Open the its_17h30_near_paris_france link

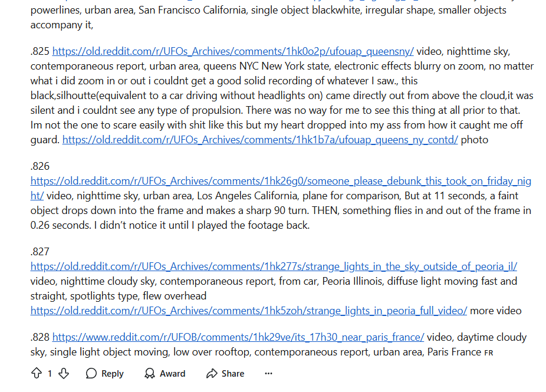[238, 337]
